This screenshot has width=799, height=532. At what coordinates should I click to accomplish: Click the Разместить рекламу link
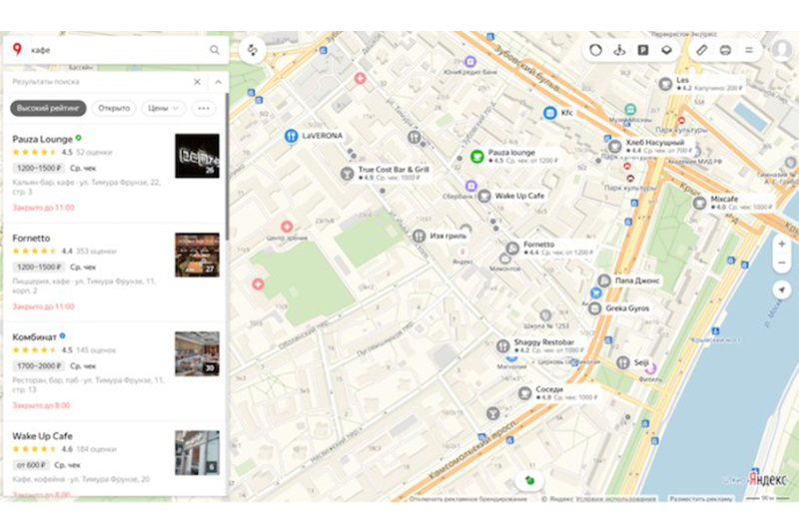[x=701, y=499]
